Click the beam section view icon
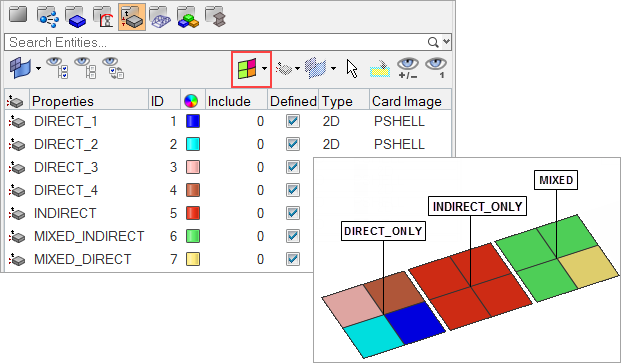Image resolution: width=621 pixels, height=363 pixels. point(216,17)
